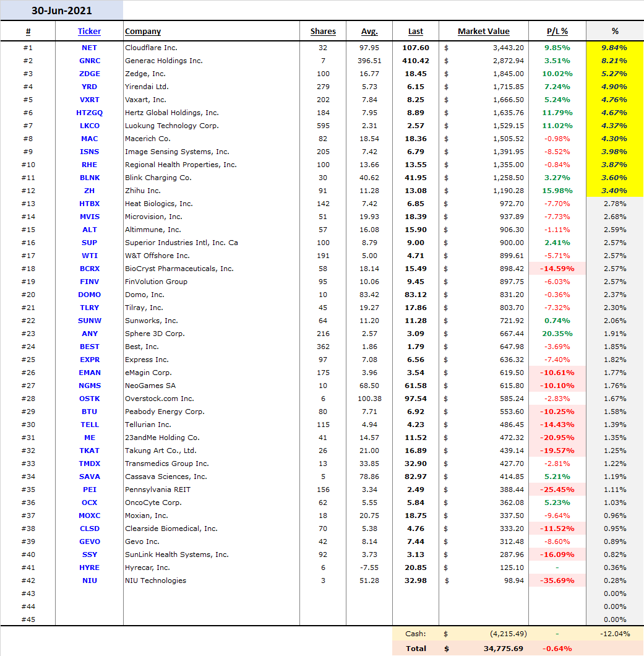
Task: Click the TELL ticker
Action: (x=90, y=424)
